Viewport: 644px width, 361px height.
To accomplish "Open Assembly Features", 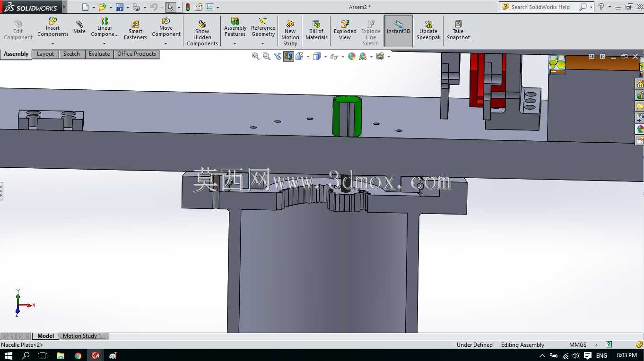I will 235,27.
